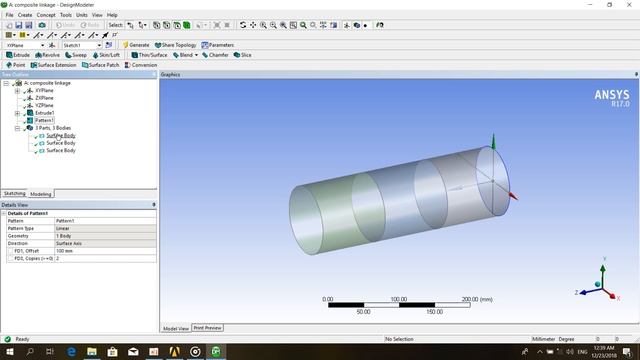Click the Save Project icon
Image resolution: width=640 pixels, height=360 pixels.
pos(19,25)
